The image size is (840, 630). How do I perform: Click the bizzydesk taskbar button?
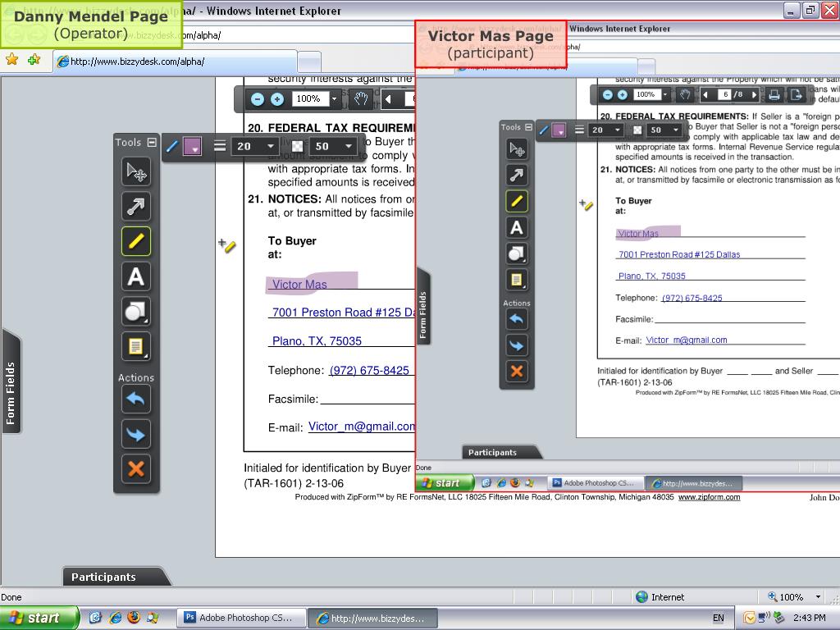375,619
